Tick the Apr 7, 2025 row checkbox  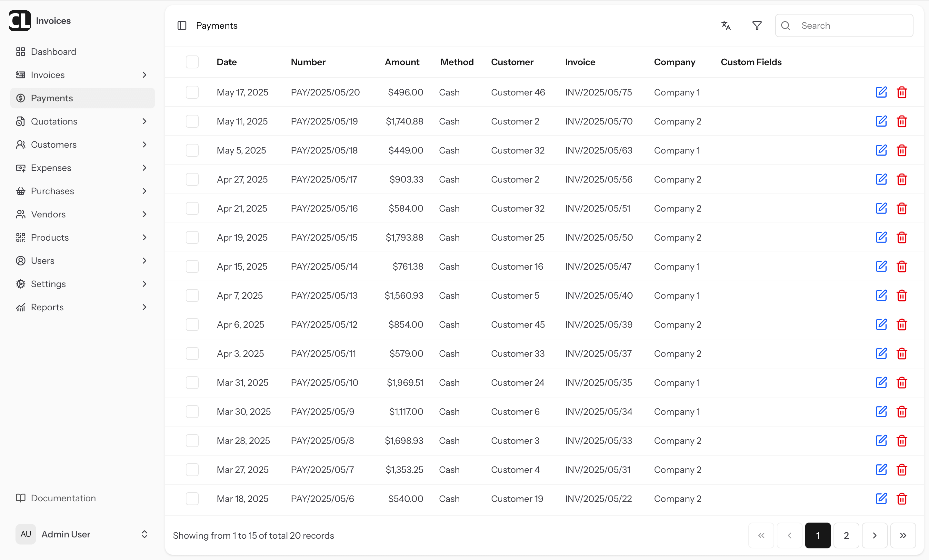tap(192, 295)
